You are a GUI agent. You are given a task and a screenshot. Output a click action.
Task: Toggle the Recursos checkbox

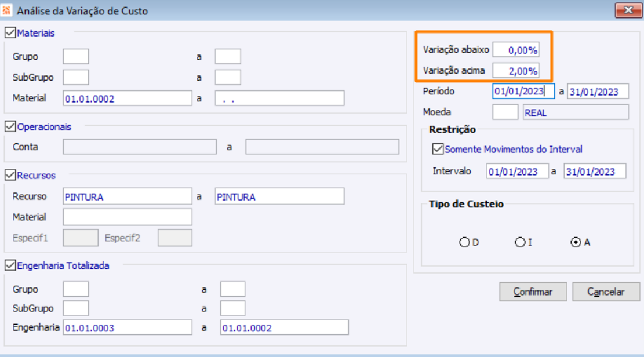pos(10,175)
